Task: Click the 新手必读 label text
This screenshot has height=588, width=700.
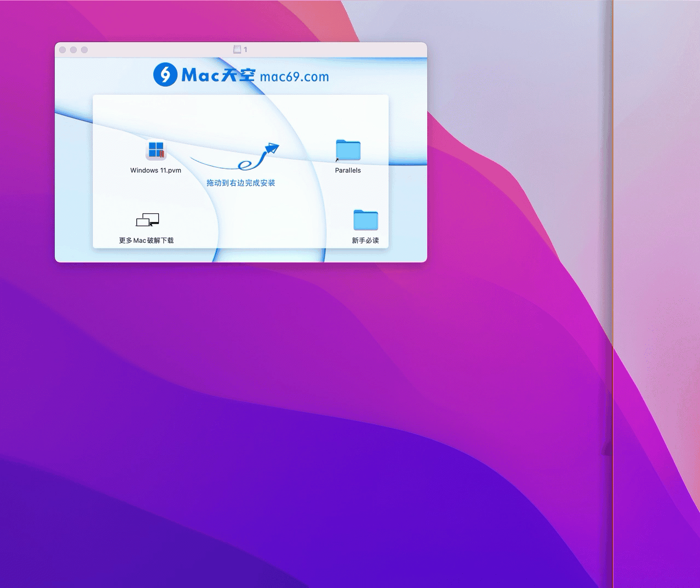Action: point(365,241)
